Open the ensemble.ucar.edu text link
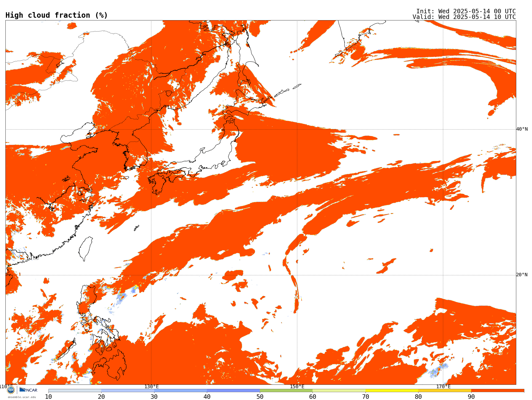The height and width of the screenshot is (400, 532). (22, 397)
